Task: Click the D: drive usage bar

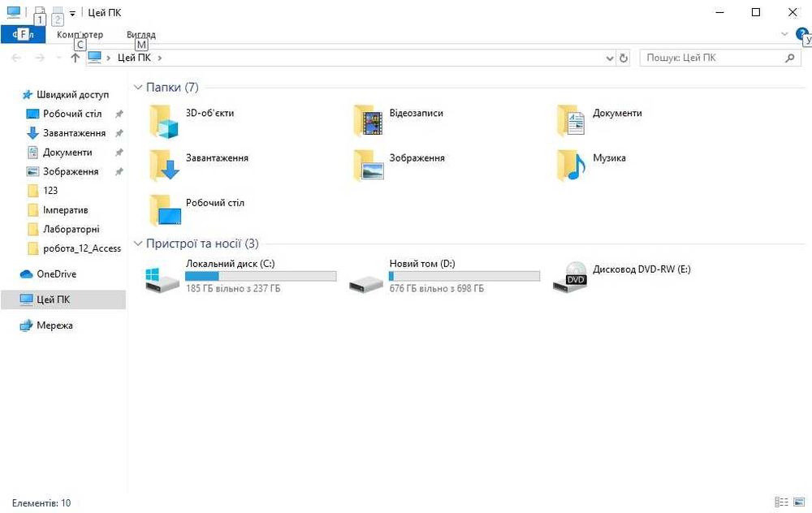Action: 464,277
